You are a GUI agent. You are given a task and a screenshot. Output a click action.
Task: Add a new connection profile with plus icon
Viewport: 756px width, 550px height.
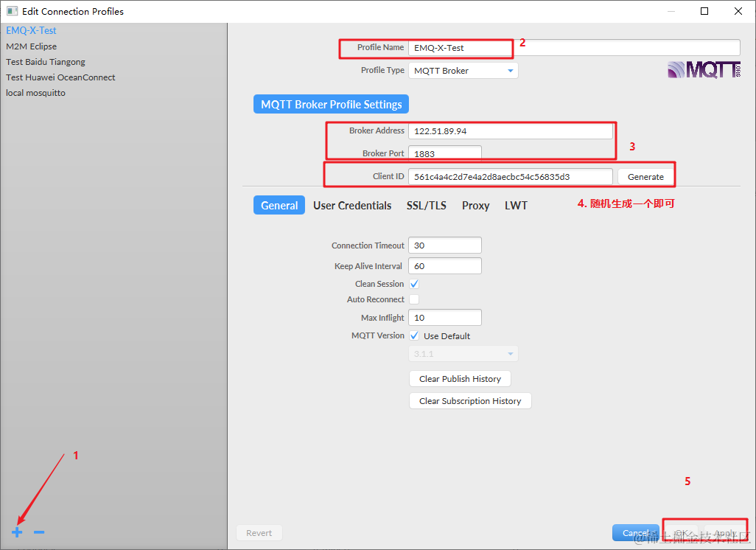point(17,532)
